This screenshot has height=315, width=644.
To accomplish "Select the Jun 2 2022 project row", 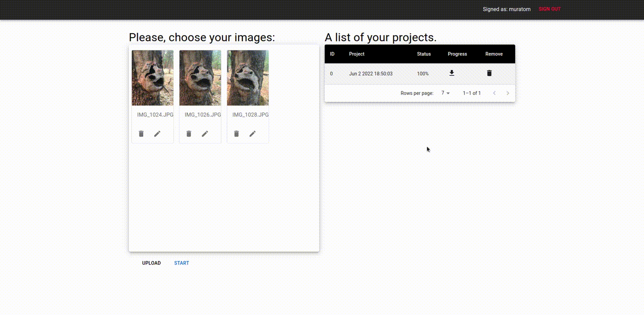I will click(x=371, y=73).
